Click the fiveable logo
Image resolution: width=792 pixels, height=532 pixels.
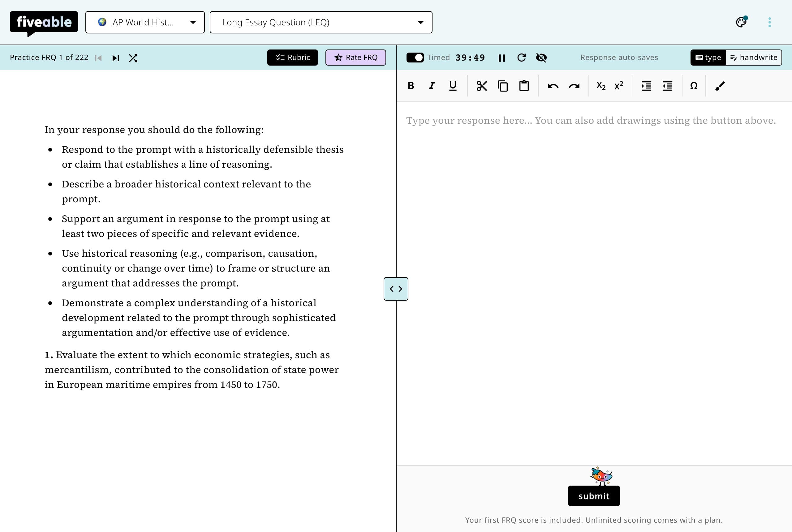click(x=44, y=23)
